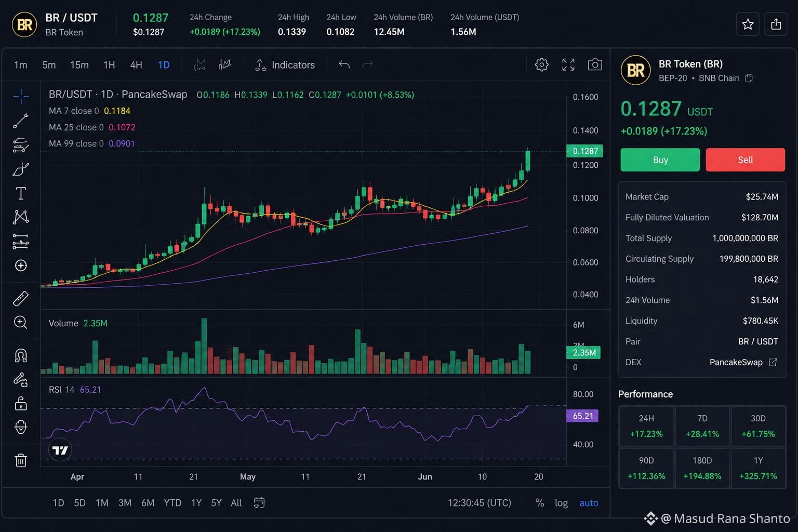Click the TradingView logo on the chart
This screenshot has height=532, width=798.
coord(60,450)
